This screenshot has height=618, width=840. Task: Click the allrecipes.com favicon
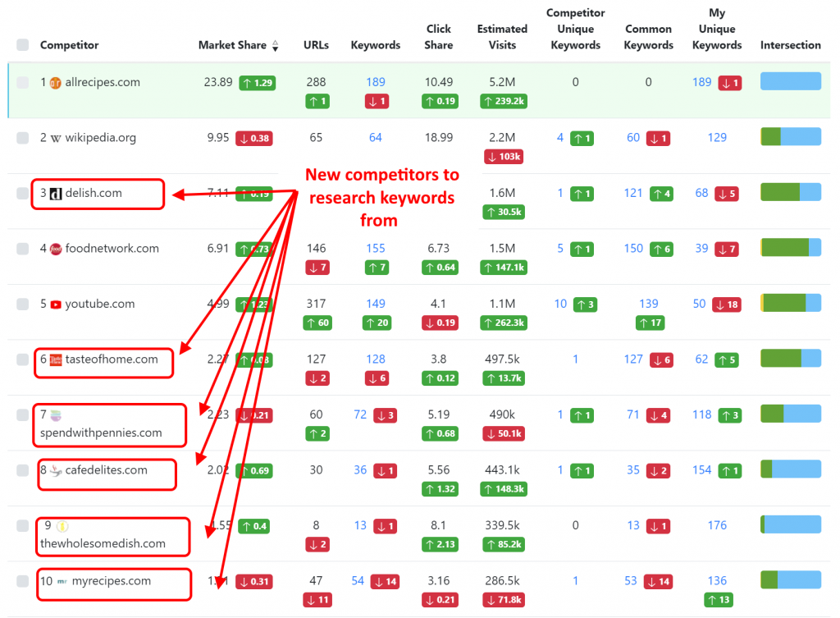[55, 83]
